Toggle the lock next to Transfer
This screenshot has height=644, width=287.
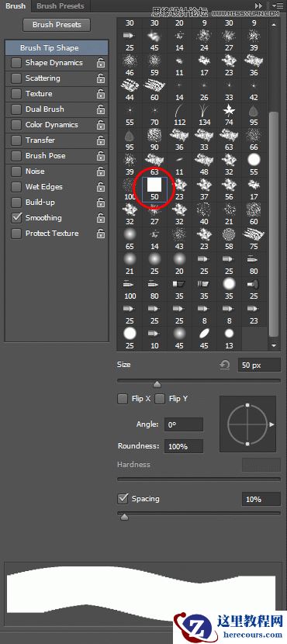tap(101, 141)
